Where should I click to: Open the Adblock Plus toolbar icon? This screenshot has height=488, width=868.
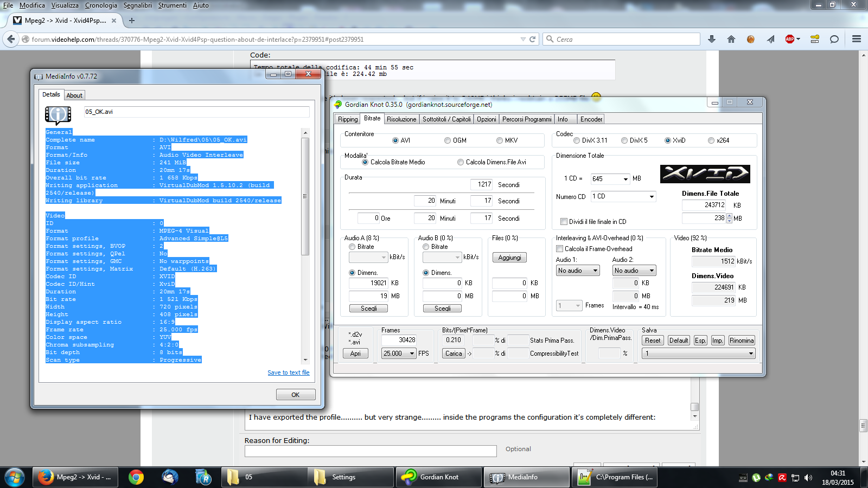tap(790, 39)
